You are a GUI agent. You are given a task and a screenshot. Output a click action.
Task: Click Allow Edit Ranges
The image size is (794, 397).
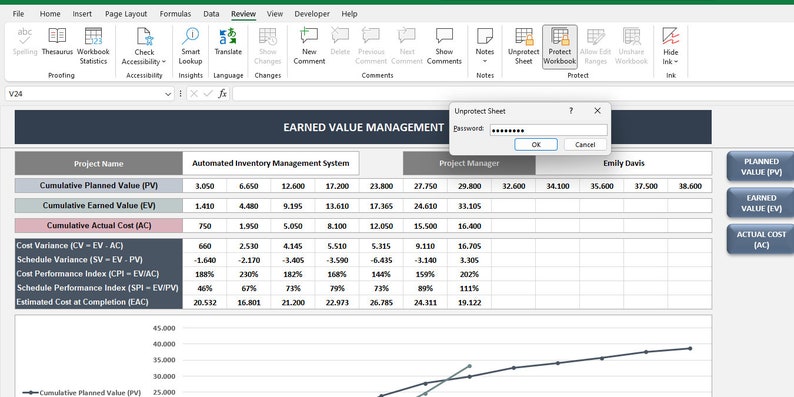[x=596, y=46]
